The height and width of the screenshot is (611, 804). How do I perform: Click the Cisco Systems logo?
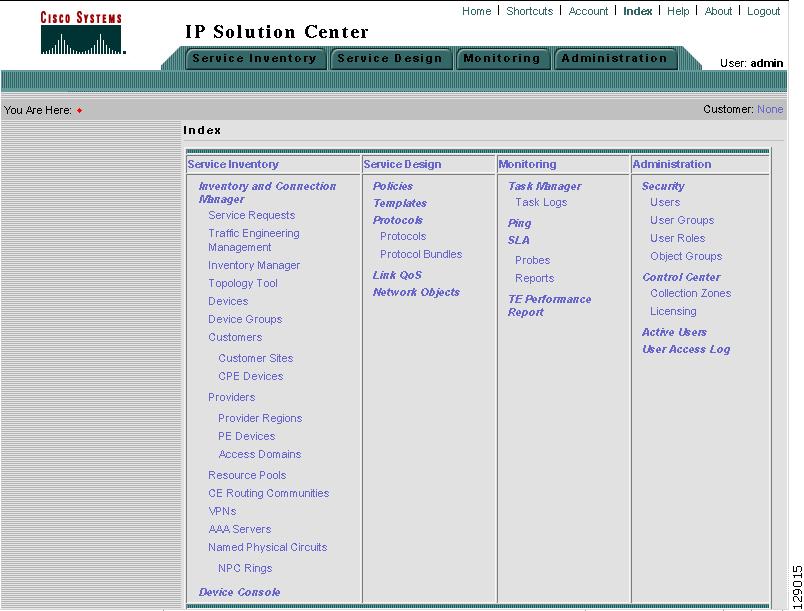tap(82, 33)
